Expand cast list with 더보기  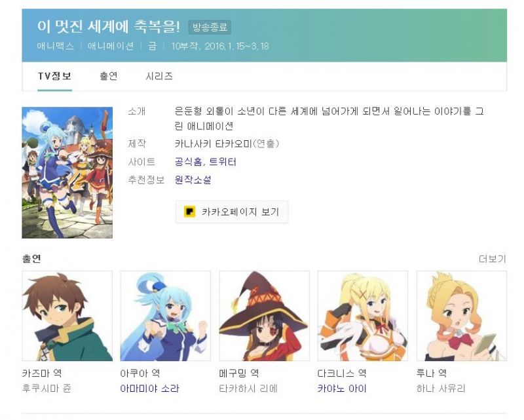[x=493, y=259]
